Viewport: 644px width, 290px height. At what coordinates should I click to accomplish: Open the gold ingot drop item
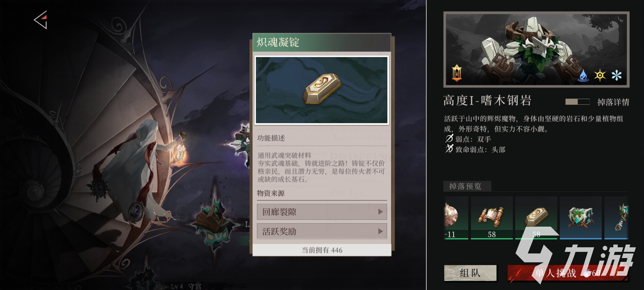point(536,218)
